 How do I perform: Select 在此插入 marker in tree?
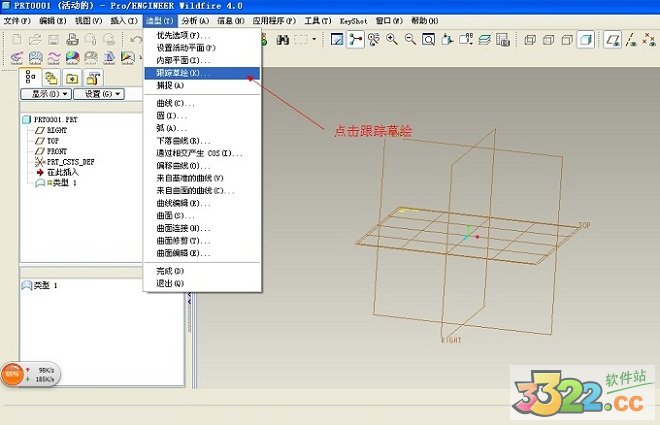coord(57,172)
